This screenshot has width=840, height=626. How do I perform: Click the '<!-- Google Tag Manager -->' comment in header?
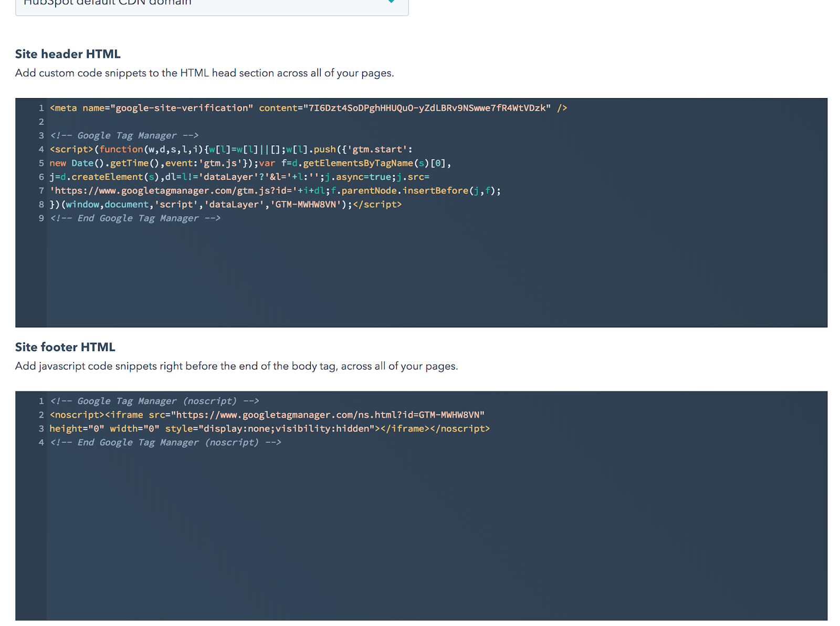(124, 135)
